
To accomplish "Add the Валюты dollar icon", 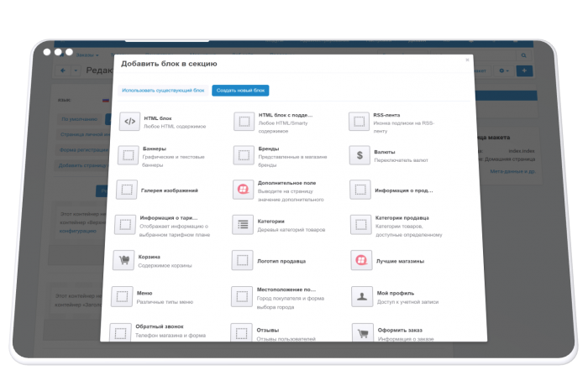I will tap(360, 155).
